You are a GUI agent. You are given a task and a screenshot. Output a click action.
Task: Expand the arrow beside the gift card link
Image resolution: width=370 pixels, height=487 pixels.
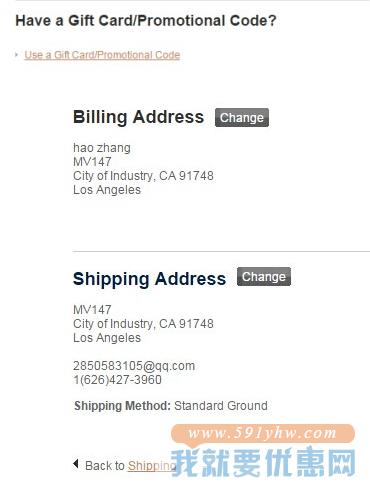pyautogui.click(x=16, y=54)
